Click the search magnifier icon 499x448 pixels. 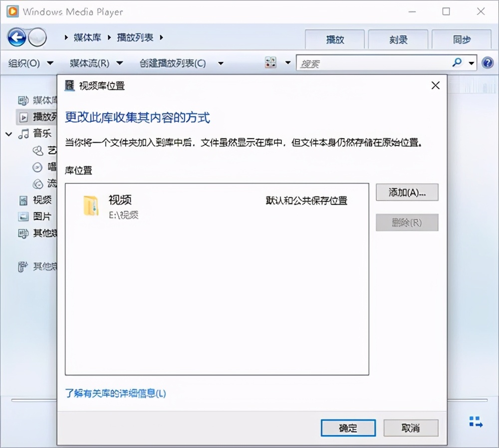pyautogui.click(x=456, y=62)
